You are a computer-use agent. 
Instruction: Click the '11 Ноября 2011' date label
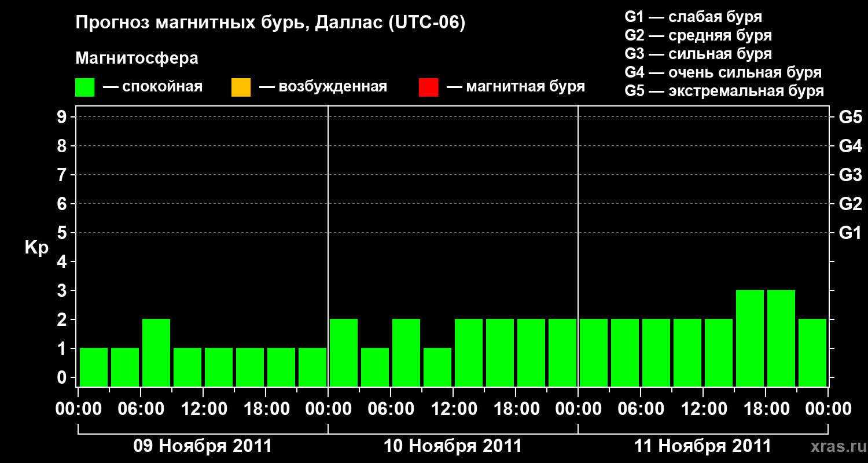[x=703, y=446]
